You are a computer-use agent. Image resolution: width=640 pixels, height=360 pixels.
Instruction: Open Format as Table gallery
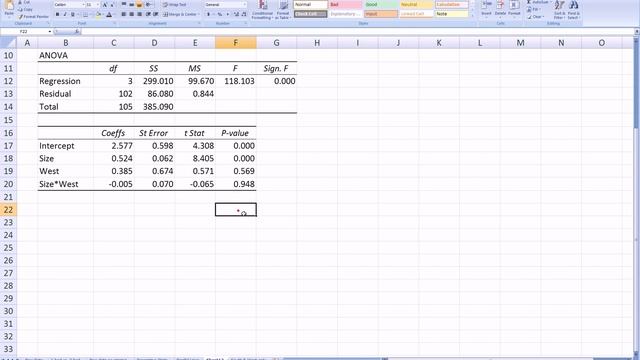click(x=283, y=10)
